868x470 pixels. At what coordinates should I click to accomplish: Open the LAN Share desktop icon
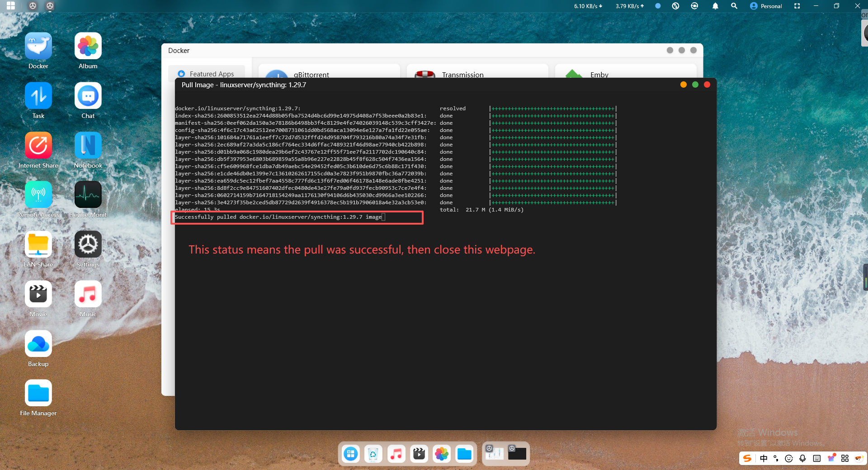38,244
